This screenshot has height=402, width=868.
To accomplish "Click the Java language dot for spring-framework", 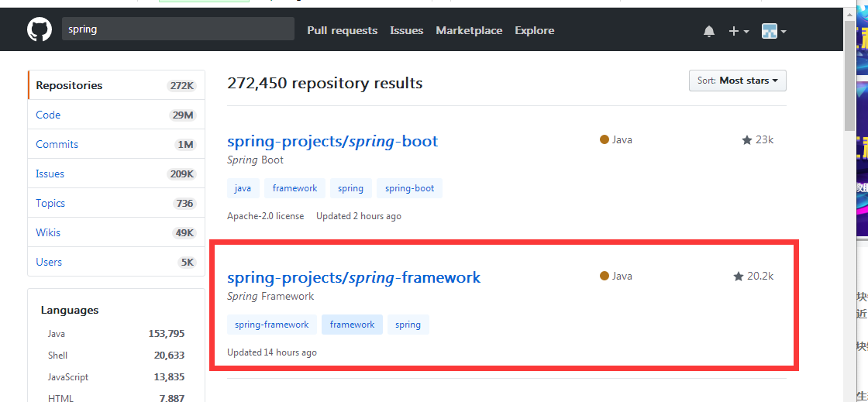I will [x=604, y=276].
